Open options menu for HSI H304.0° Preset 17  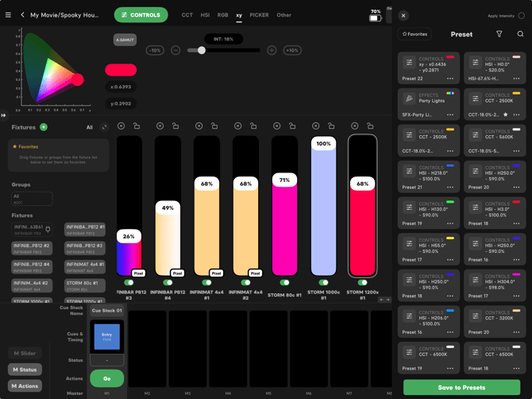(516, 296)
